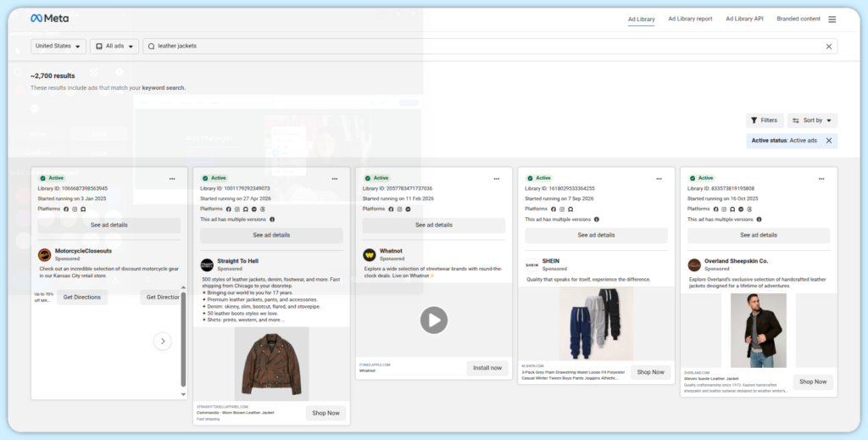Click Shop Now on Overland Sheepskin ad

[x=813, y=382]
